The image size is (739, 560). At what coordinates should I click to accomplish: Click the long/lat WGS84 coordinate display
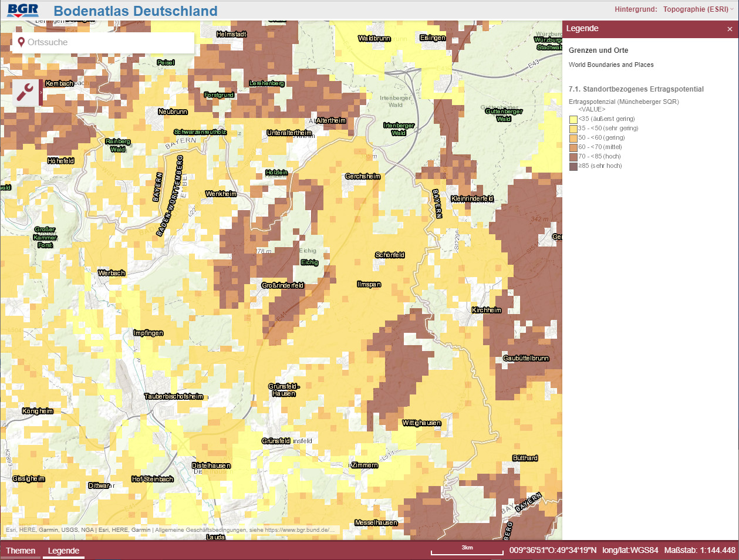583,551
